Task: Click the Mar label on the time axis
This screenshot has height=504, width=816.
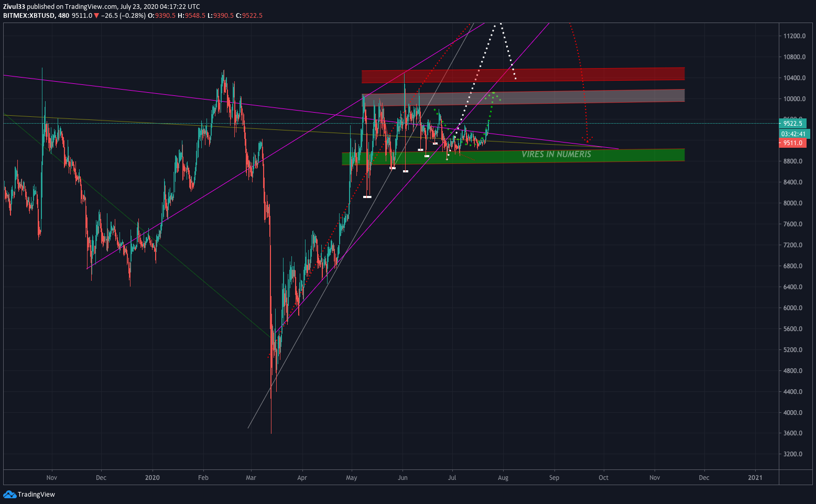Action: point(251,478)
